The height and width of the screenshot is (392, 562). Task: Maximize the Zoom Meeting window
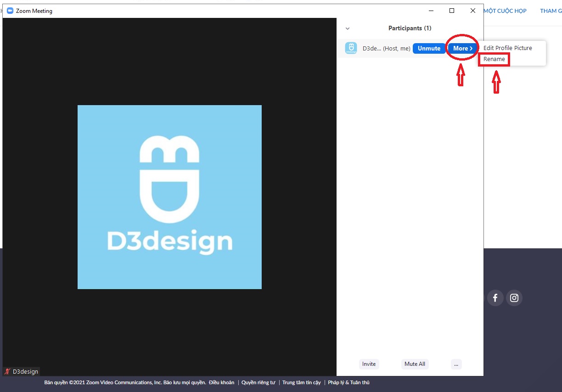pyautogui.click(x=452, y=11)
